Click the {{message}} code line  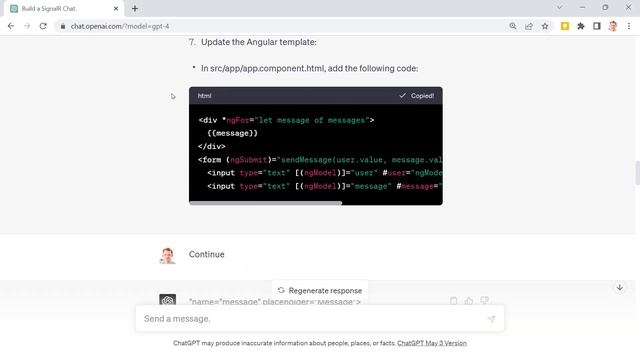click(232, 133)
